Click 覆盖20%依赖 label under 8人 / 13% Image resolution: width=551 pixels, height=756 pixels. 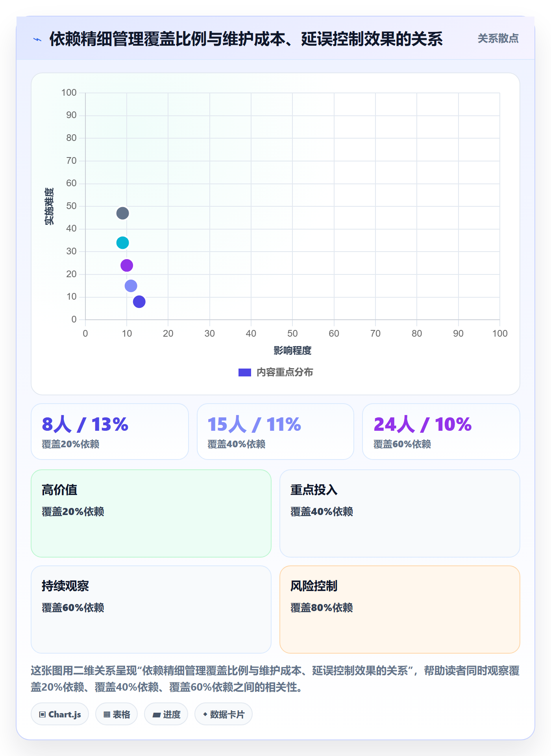(x=70, y=444)
